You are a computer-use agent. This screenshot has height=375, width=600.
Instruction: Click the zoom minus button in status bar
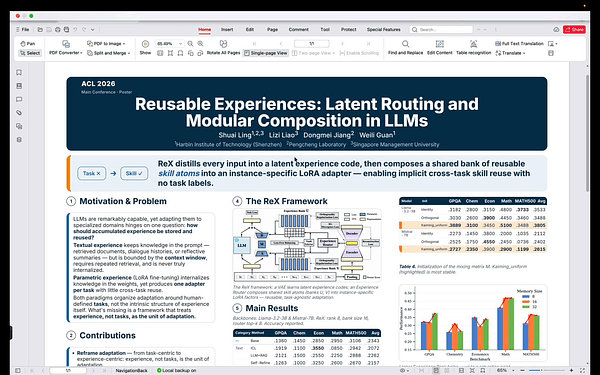point(523,370)
